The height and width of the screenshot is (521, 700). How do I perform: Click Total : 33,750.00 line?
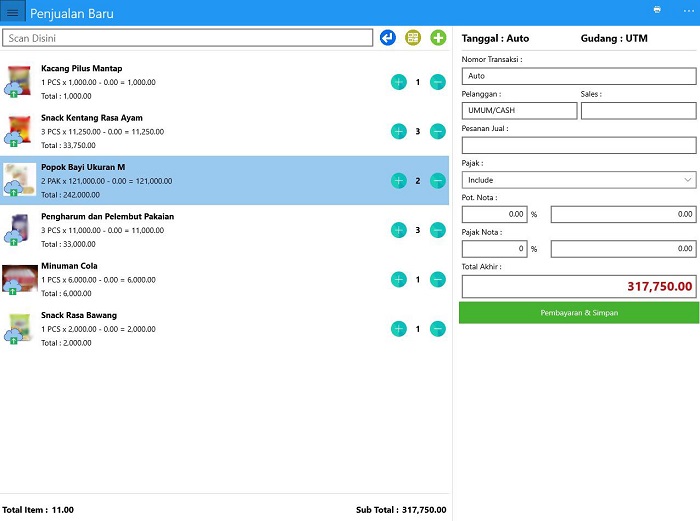point(68,146)
